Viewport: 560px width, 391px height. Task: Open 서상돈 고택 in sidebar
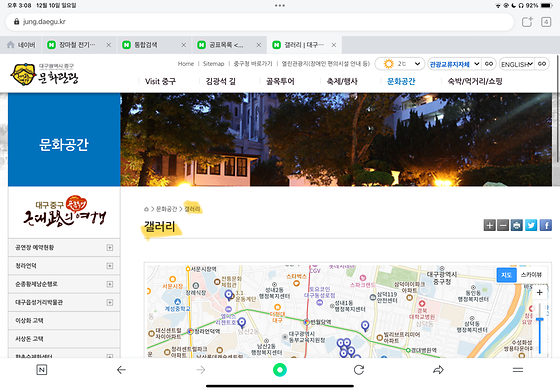pyautogui.click(x=64, y=339)
